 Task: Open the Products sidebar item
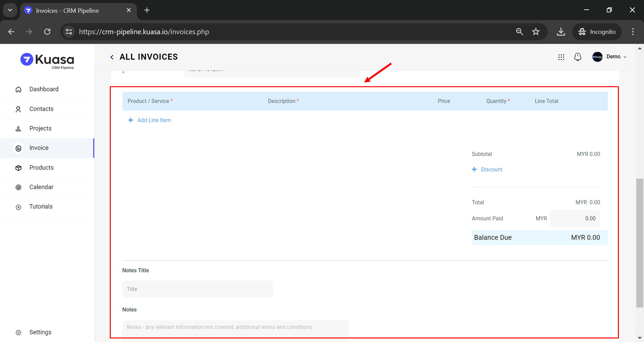[41, 168]
